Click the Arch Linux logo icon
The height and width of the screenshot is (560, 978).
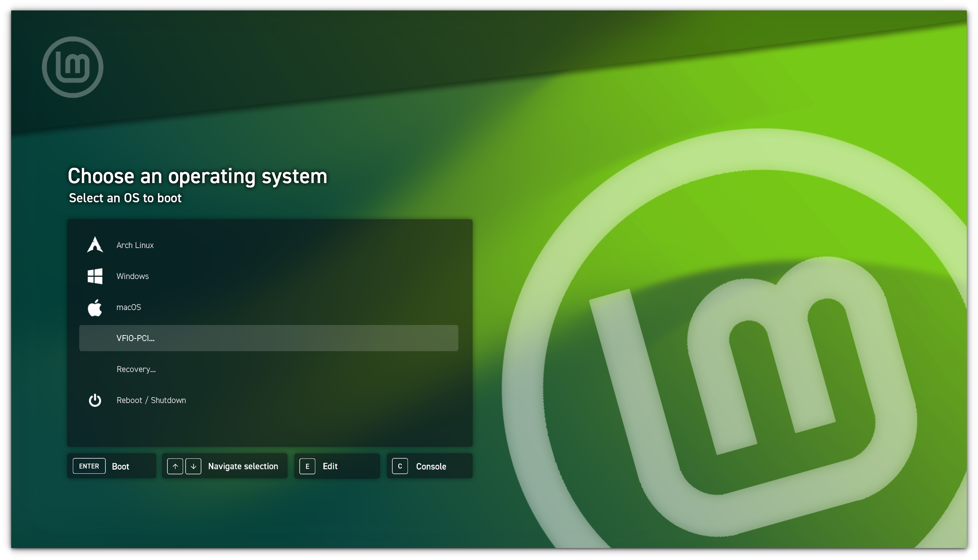(95, 245)
